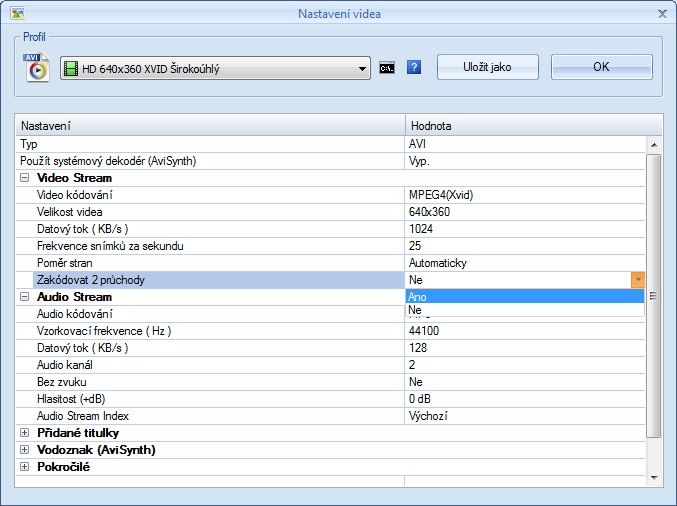Click the AVI profile file icon
677x506 pixels.
pyautogui.click(x=37, y=67)
